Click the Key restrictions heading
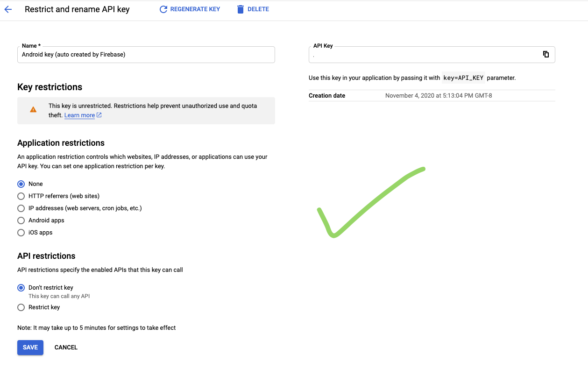This screenshot has width=588, height=370. (50, 87)
